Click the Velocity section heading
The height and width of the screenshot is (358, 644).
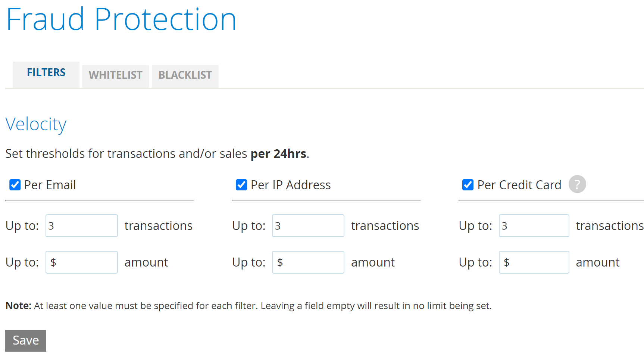coord(36,124)
